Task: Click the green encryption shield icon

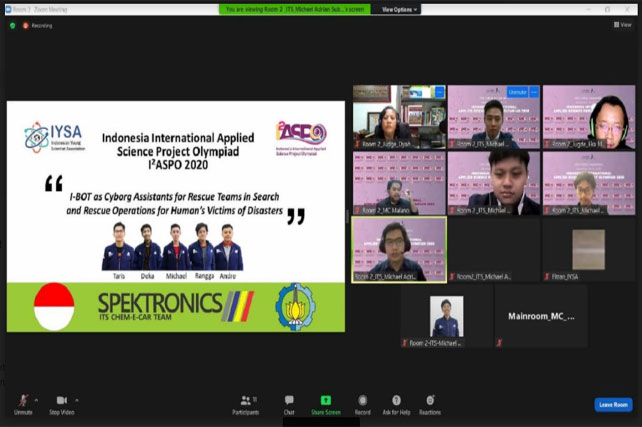Action: (13, 25)
